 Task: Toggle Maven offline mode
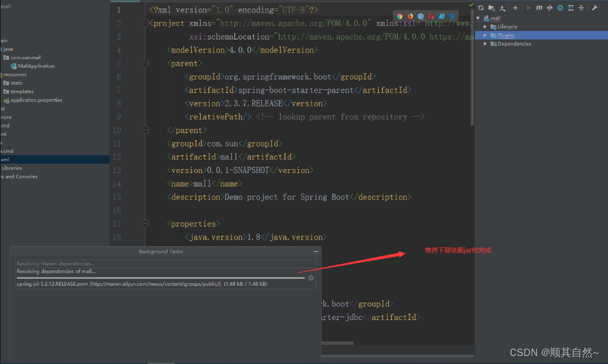tap(561, 7)
